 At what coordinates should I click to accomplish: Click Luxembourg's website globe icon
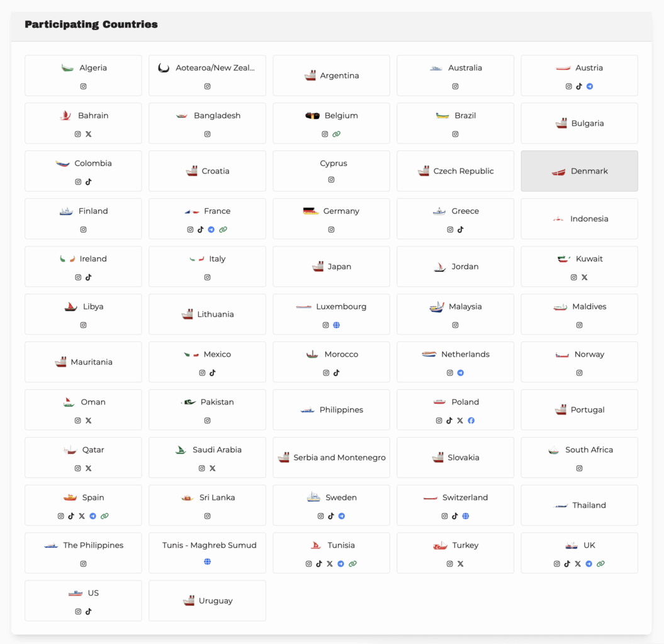click(x=336, y=325)
